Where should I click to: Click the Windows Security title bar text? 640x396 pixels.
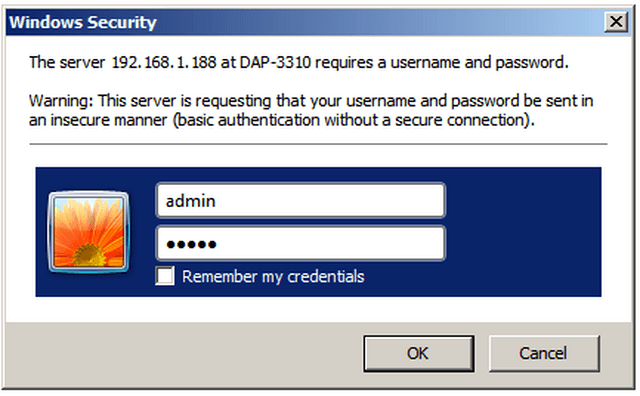[83, 22]
